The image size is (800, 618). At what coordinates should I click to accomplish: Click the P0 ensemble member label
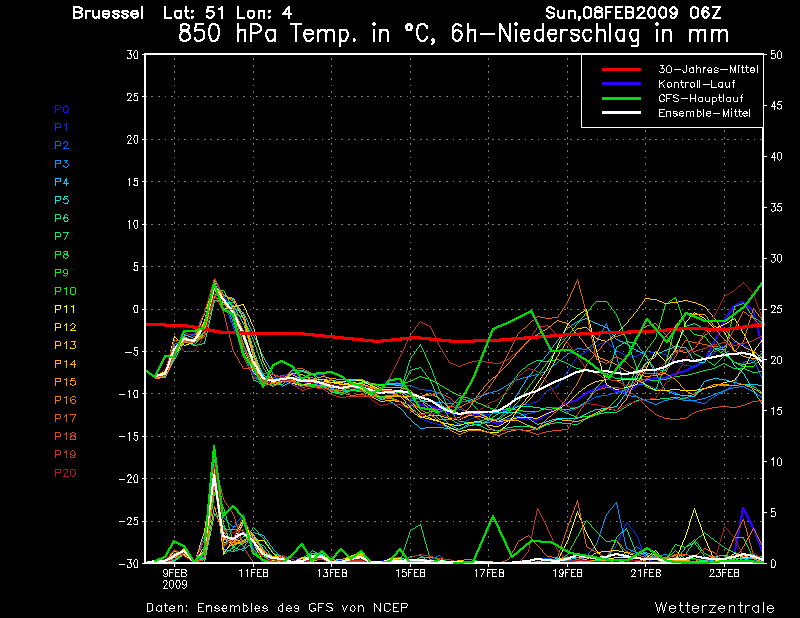tap(62, 109)
